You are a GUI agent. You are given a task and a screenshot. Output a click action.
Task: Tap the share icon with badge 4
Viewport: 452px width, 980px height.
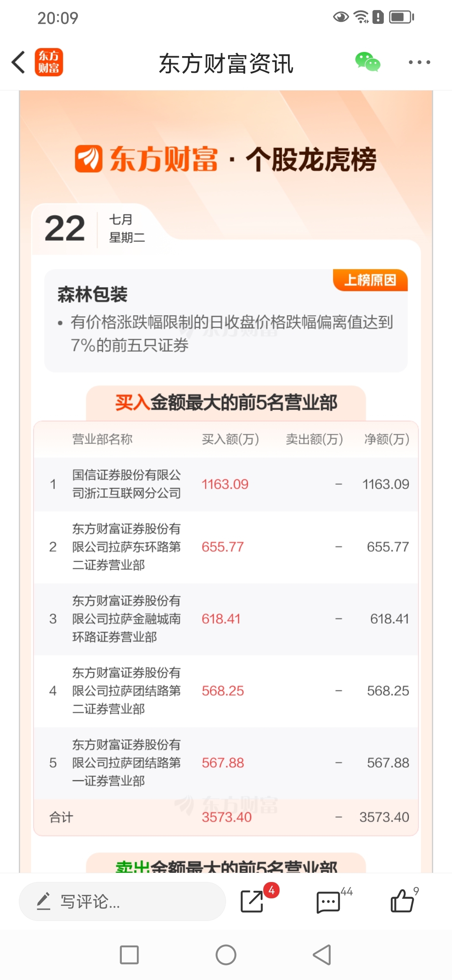252,901
